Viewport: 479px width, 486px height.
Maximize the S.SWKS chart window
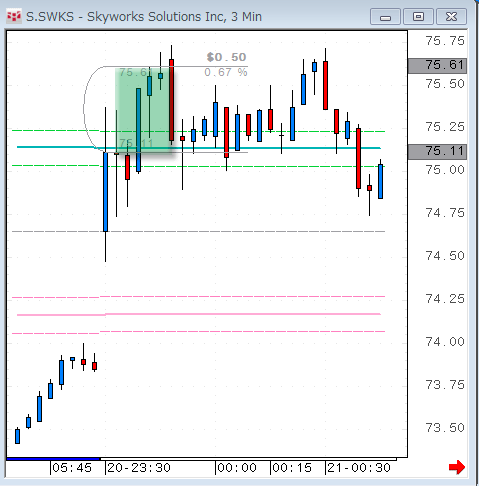point(418,17)
